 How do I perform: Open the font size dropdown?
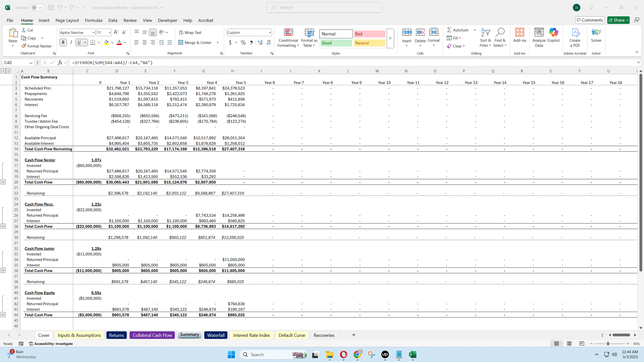pos(110,32)
